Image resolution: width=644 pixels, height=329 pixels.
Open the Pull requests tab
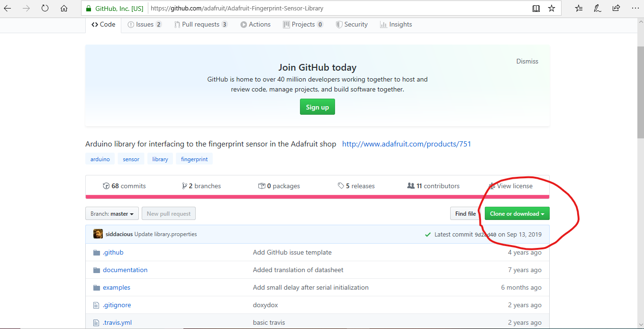point(201,25)
